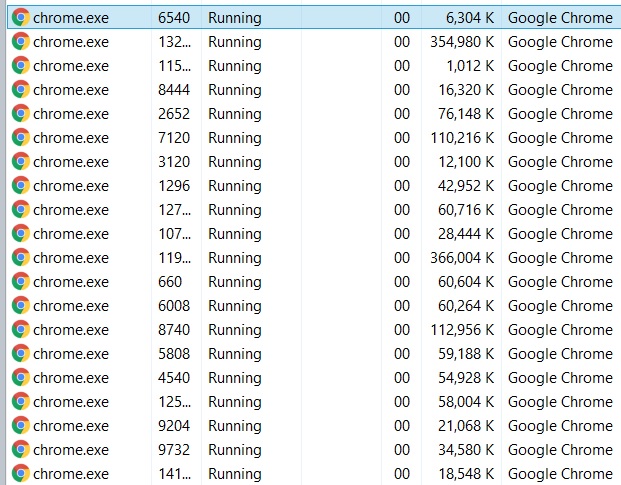Viewport: 621px width, 485px height.
Task: Click memory value 18,548 K
Action: (466, 474)
